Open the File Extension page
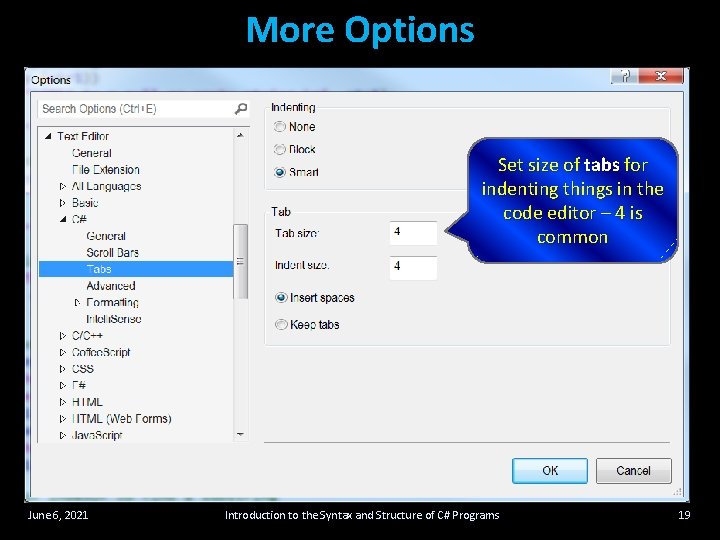Viewport: 720px width, 540px height. (x=106, y=169)
